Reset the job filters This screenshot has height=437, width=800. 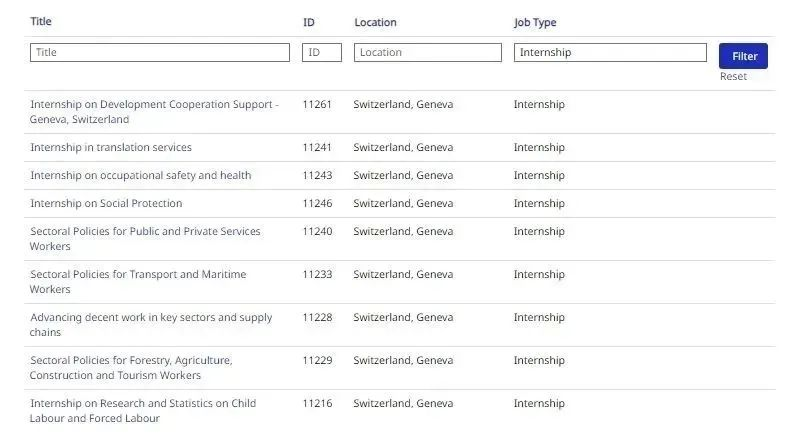733,77
